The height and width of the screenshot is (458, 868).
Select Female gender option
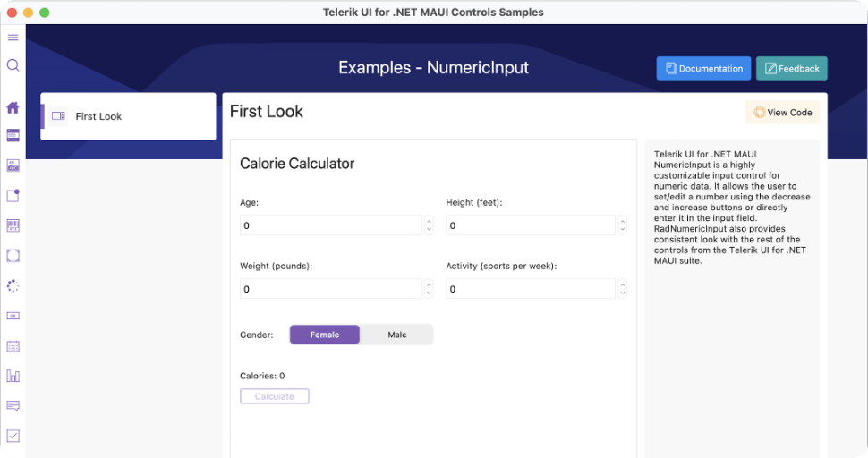[325, 335]
